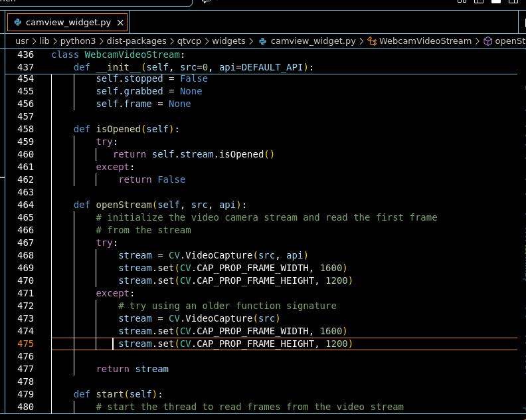This screenshot has height=420, width=526.
Task: Select line number 464 in the gutter
Action: pyautogui.click(x=25, y=205)
